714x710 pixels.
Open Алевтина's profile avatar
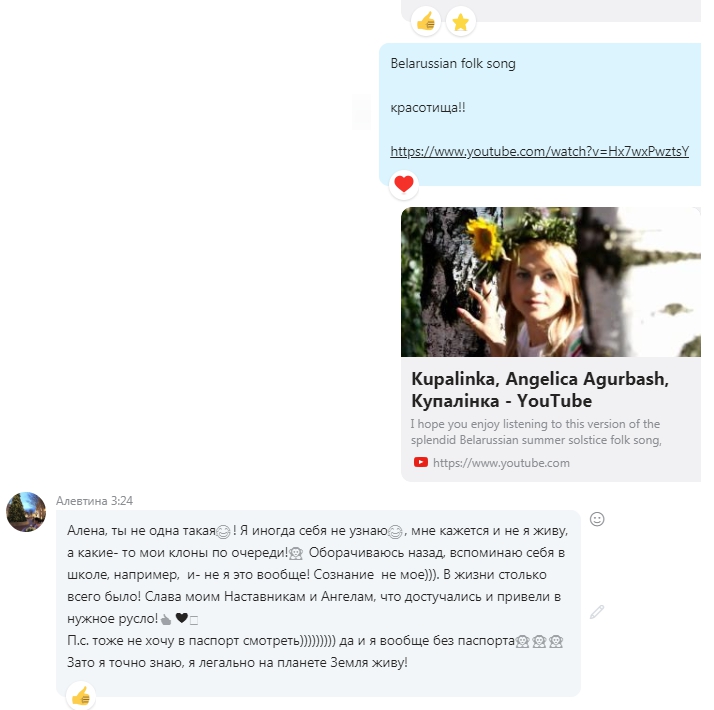pos(26,512)
